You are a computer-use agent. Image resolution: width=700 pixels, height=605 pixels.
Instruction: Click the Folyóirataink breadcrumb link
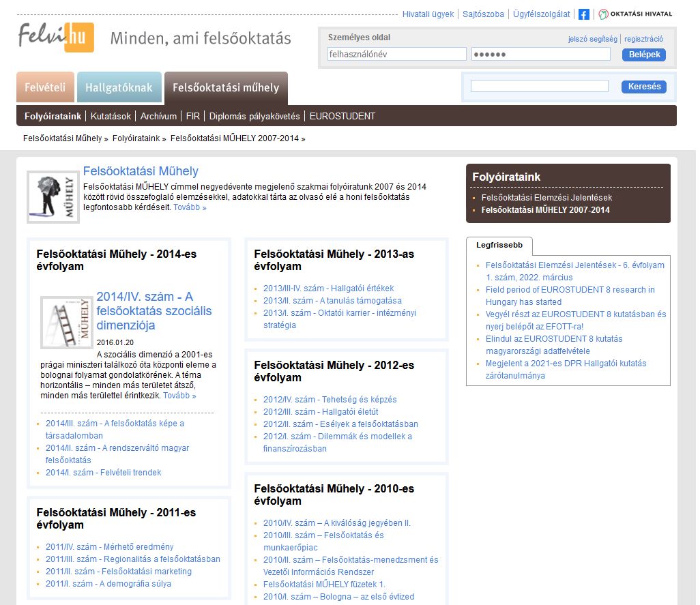coord(136,138)
